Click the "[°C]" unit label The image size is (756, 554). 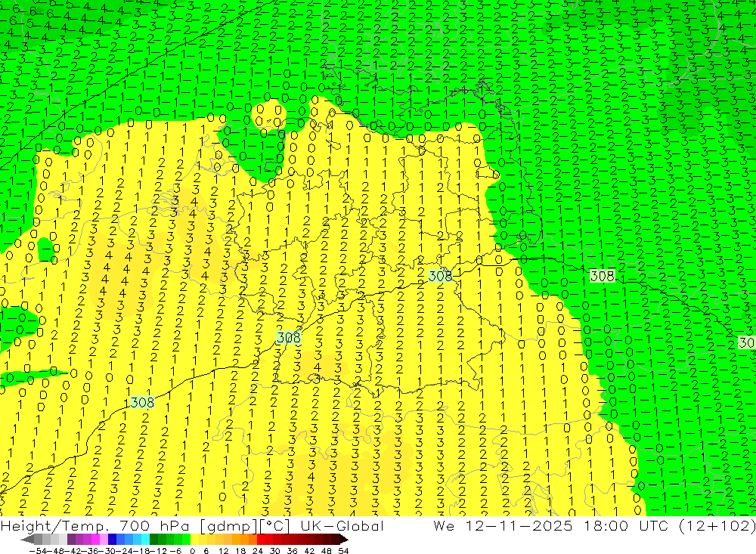pyautogui.click(x=275, y=526)
